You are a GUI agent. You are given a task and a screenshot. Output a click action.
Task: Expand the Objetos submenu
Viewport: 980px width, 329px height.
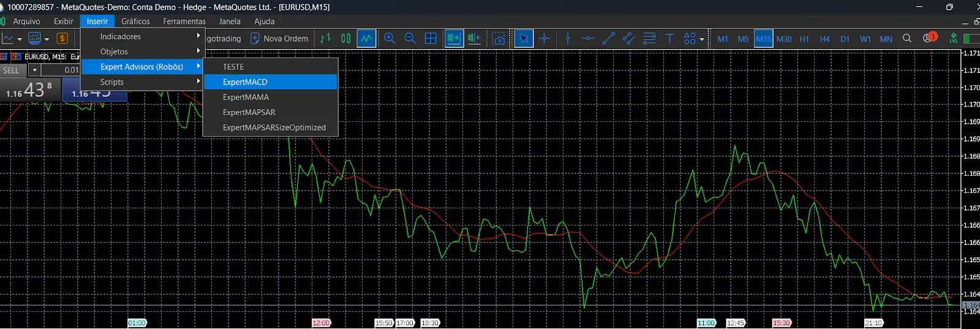(x=143, y=51)
